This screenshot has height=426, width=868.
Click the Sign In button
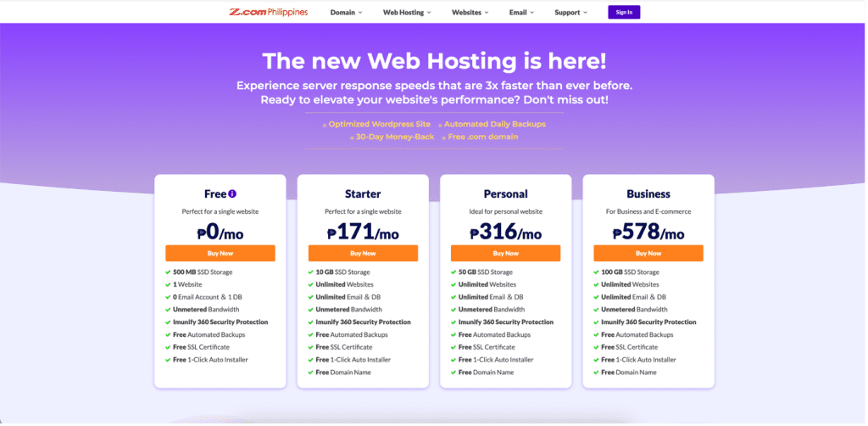coord(624,12)
